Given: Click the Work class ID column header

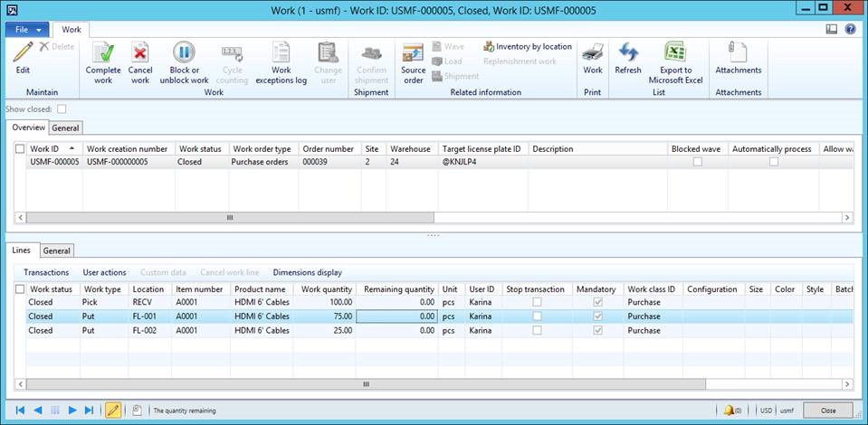Looking at the screenshot, I should 653,288.
